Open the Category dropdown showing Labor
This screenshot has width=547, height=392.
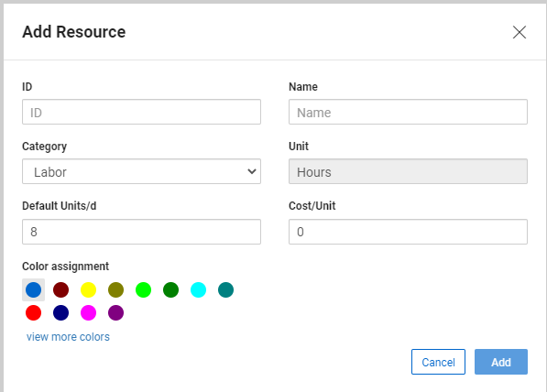pos(141,171)
